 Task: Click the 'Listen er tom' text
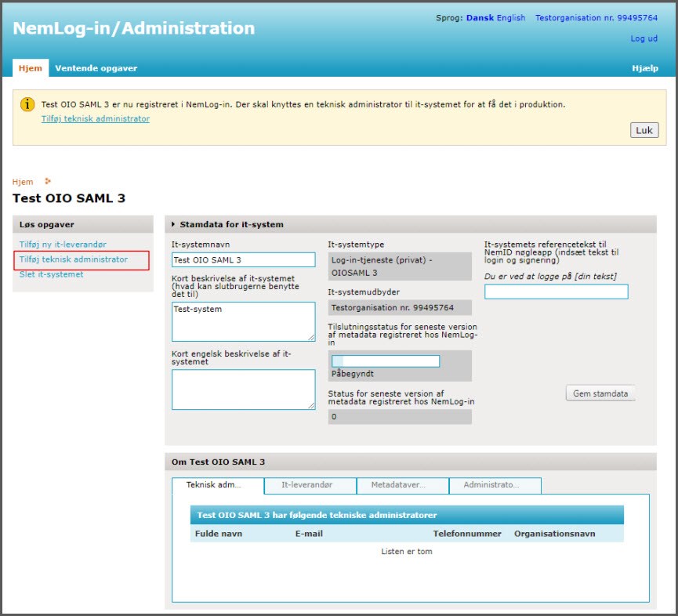(407, 551)
